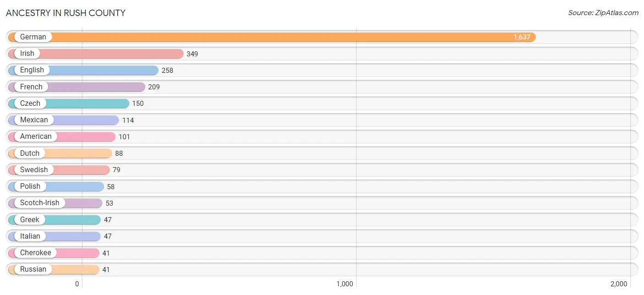Click the chart title Ancestry in Rush County

pos(65,13)
